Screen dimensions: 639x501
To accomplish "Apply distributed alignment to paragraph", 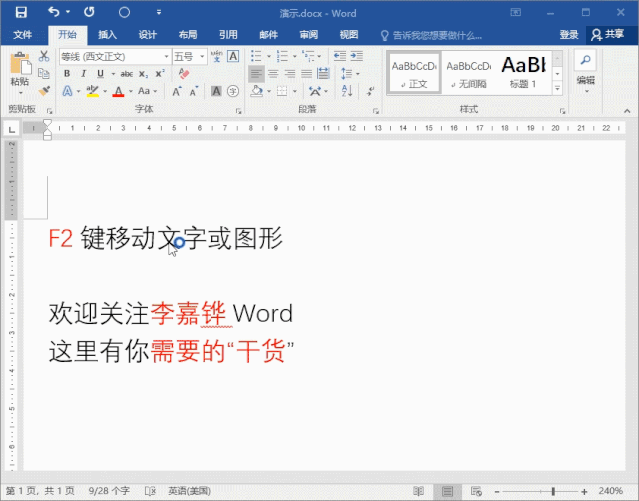I will click(x=323, y=74).
